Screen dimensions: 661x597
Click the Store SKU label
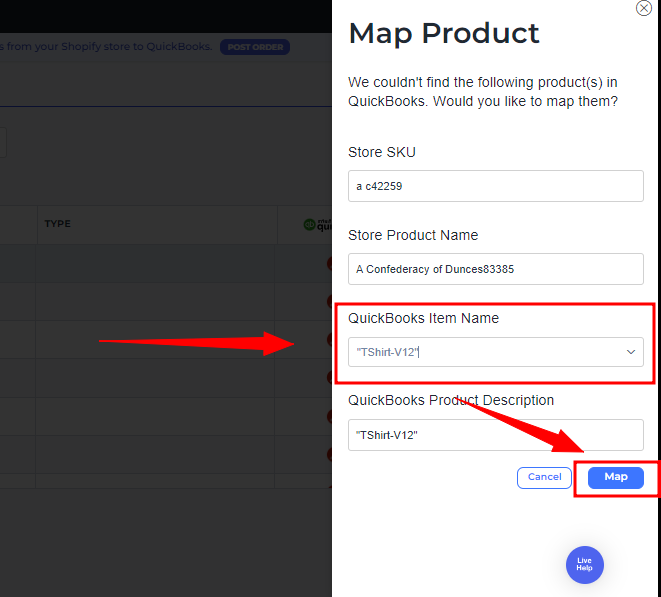point(382,152)
